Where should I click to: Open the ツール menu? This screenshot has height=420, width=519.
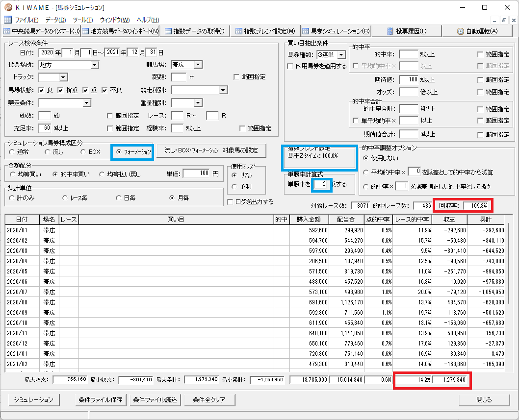pos(83,20)
